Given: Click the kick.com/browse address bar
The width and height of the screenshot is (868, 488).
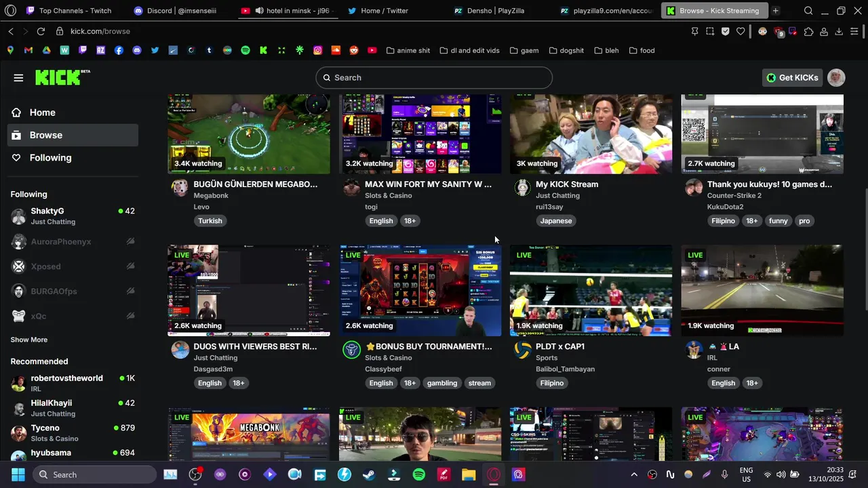Looking at the screenshot, I should click(100, 31).
